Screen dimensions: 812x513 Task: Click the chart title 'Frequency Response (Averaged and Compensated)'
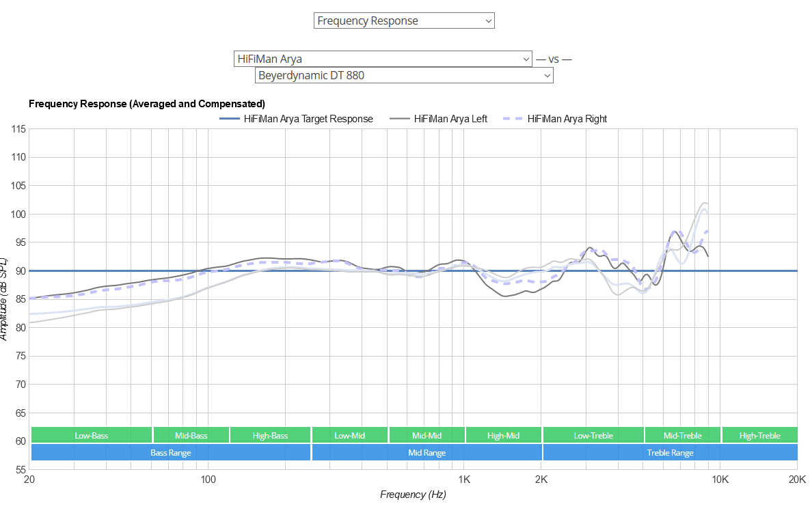(x=147, y=104)
